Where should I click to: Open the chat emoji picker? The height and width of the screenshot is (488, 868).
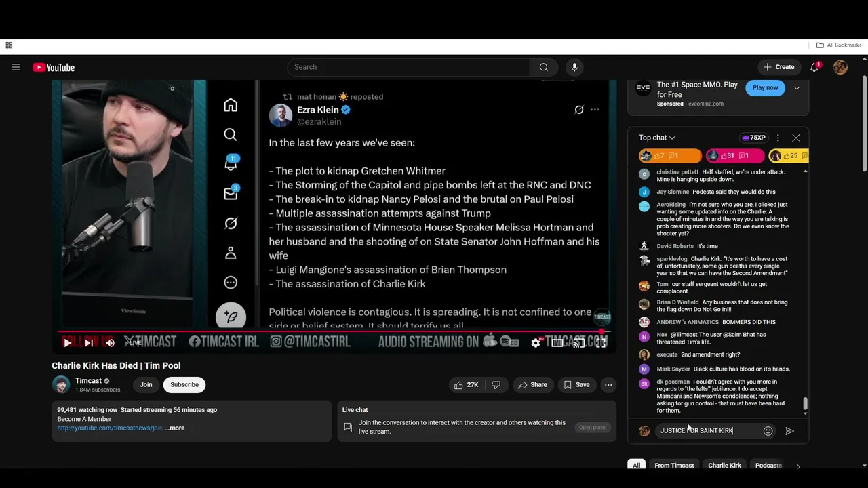[768, 430]
